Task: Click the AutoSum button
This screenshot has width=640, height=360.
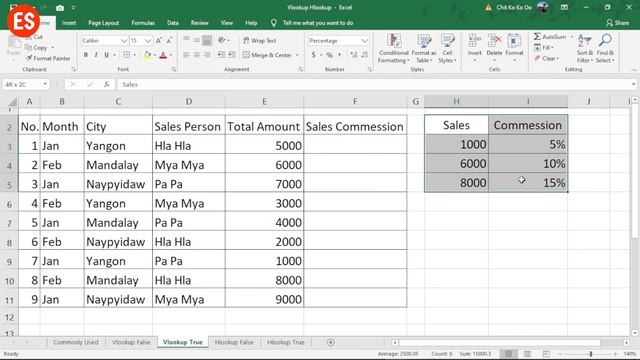Action: tap(550, 37)
